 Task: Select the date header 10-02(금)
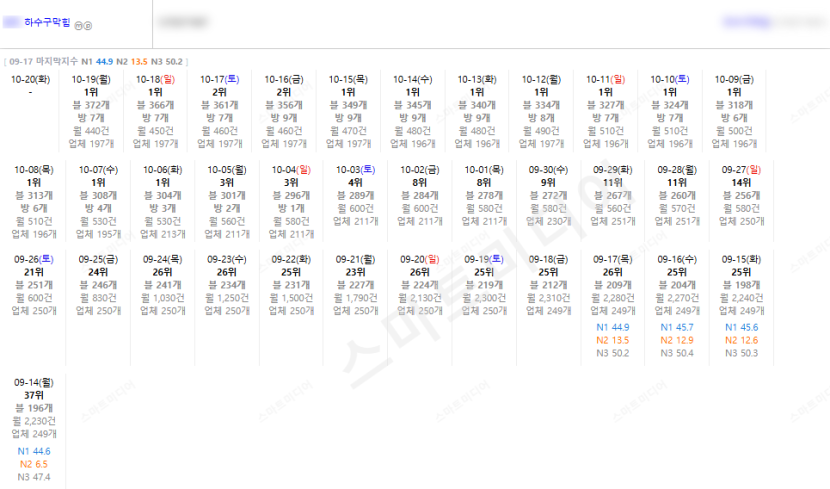click(420, 170)
